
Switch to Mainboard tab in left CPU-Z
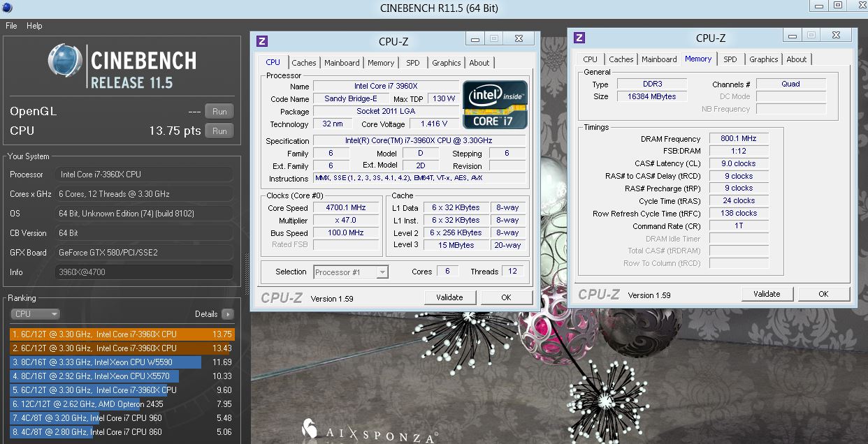click(x=342, y=63)
